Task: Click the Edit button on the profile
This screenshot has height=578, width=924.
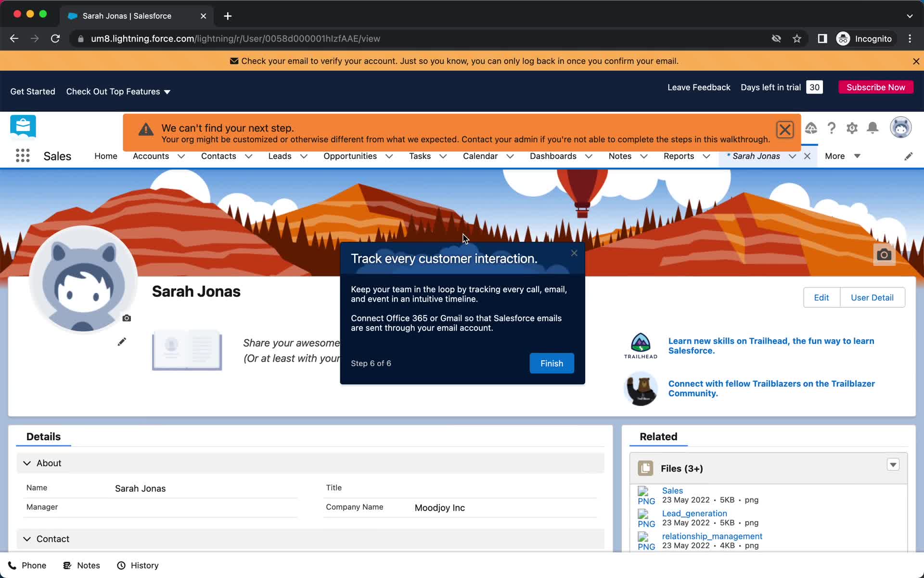Action: (x=821, y=298)
